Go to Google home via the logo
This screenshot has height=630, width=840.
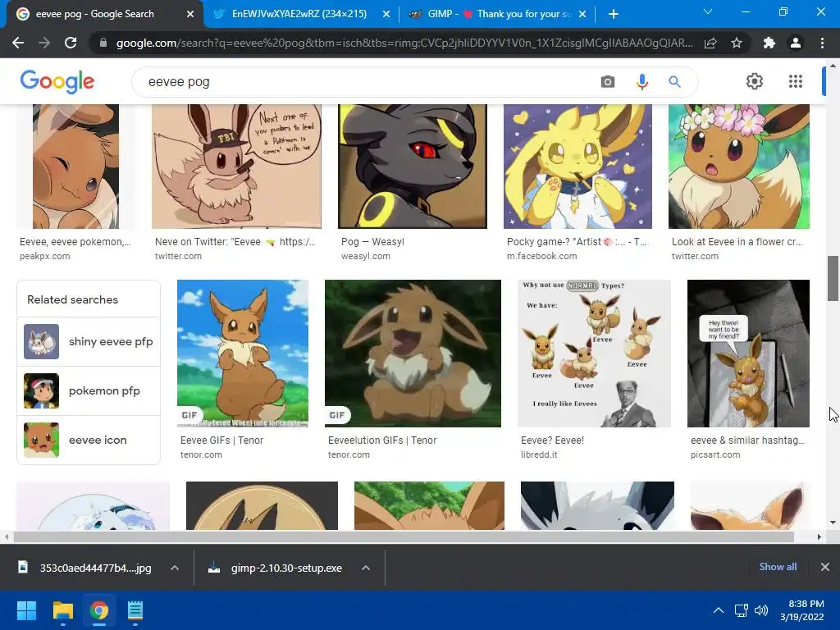coord(57,81)
